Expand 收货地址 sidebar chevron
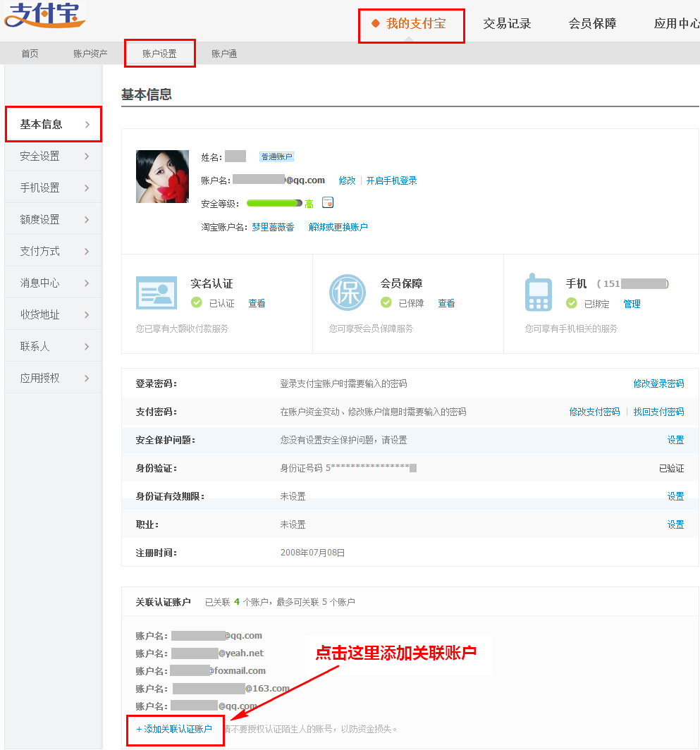 [x=87, y=314]
